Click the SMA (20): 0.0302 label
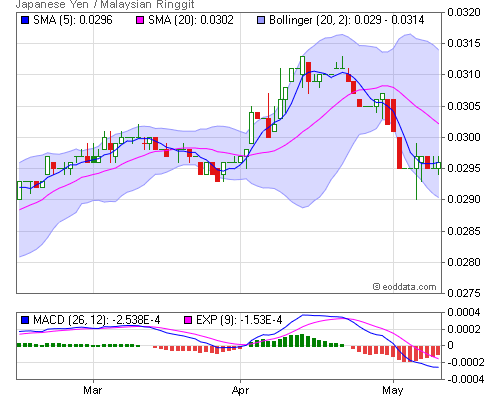The width and height of the screenshot is (490, 400). (x=191, y=20)
